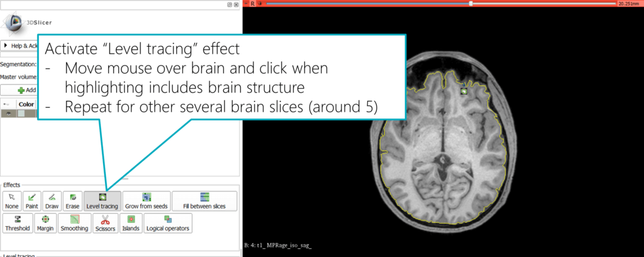This screenshot has height=257, width=644.
Task: Click the red slice offset slider handle
Action: coord(471,4)
